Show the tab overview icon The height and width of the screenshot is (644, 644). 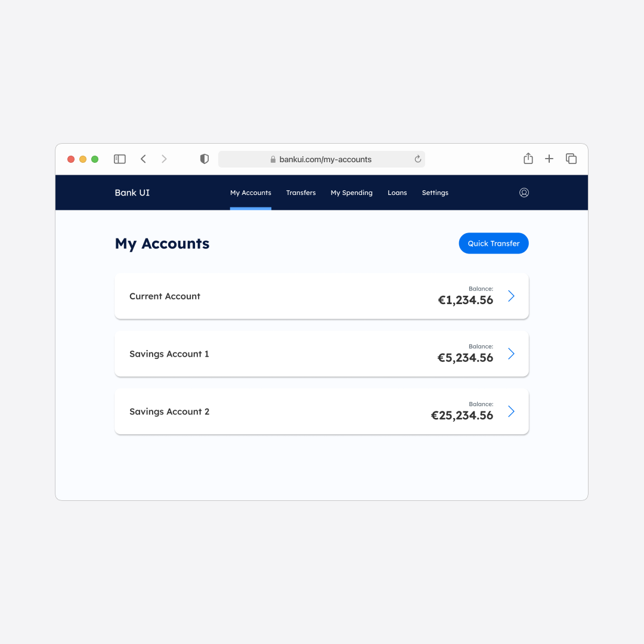571,159
